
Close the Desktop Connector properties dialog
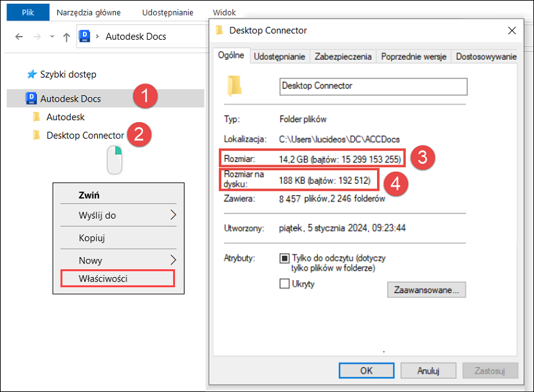(x=511, y=31)
